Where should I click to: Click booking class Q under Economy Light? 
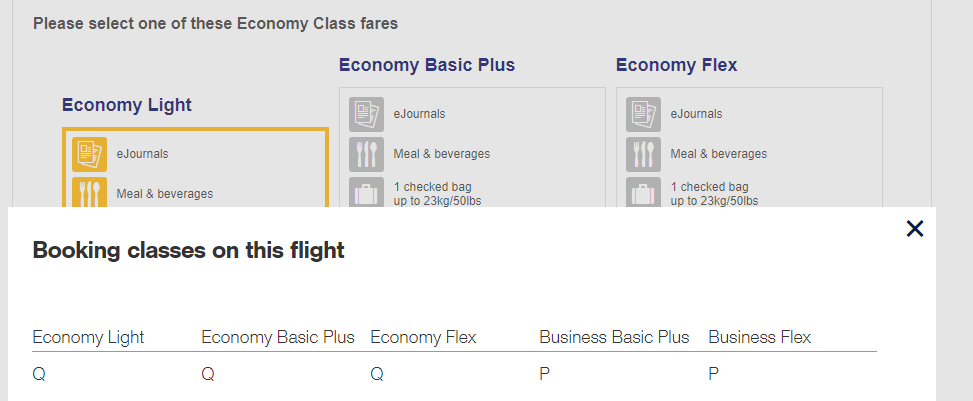(39, 374)
